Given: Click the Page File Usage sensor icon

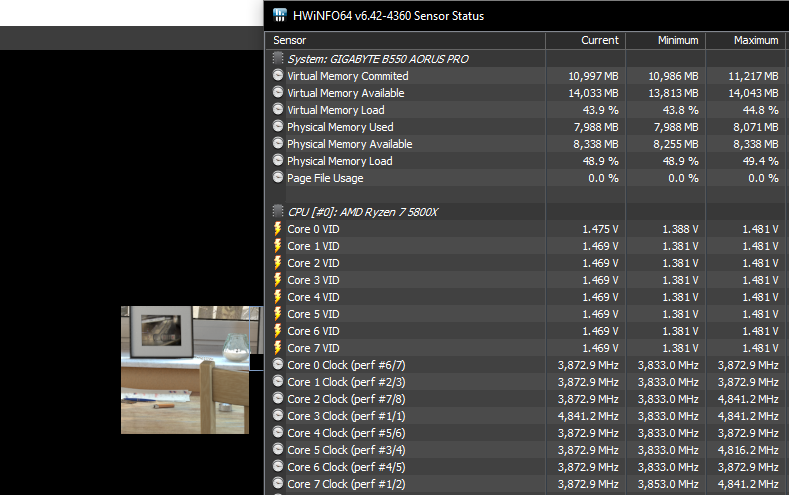Looking at the screenshot, I should click(x=278, y=178).
